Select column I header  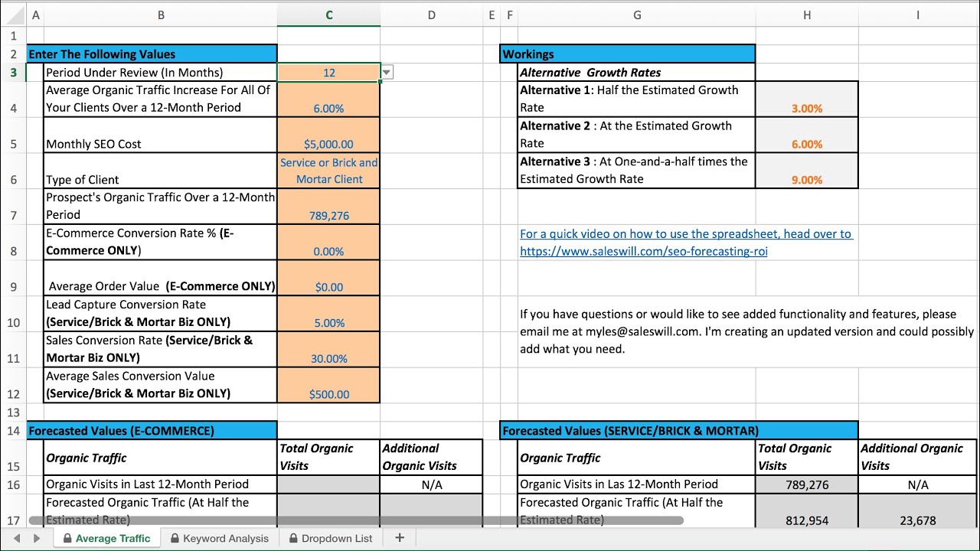[918, 15]
